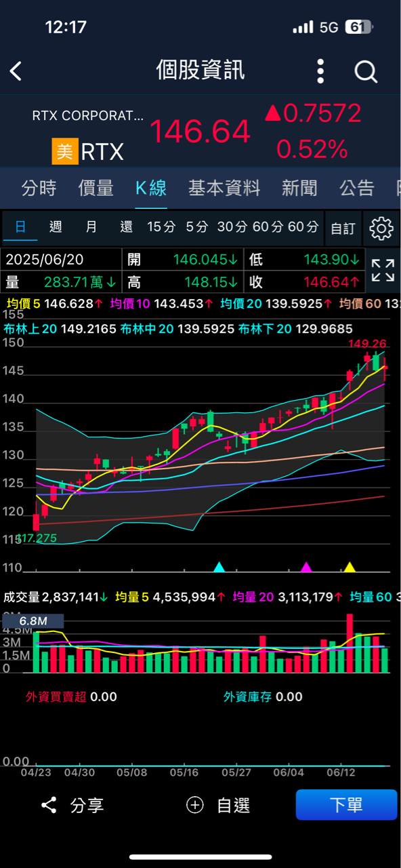
Task: Open chart settings gear icon
Action: pos(382,229)
